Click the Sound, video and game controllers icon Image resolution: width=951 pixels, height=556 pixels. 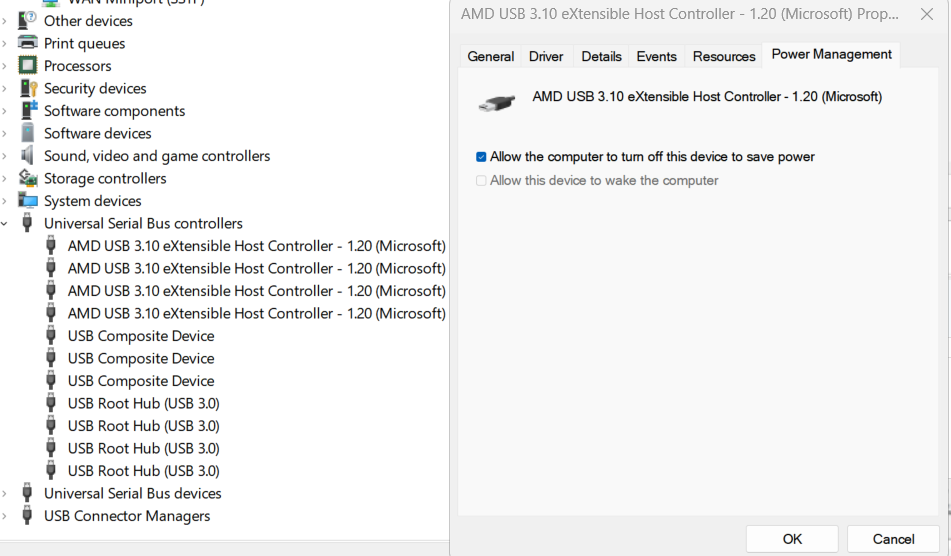click(28, 156)
